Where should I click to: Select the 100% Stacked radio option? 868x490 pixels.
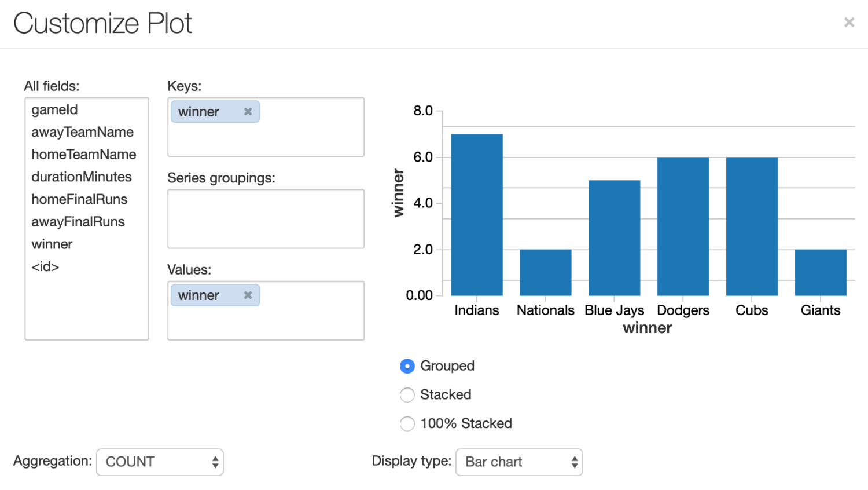[x=407, y=424]
